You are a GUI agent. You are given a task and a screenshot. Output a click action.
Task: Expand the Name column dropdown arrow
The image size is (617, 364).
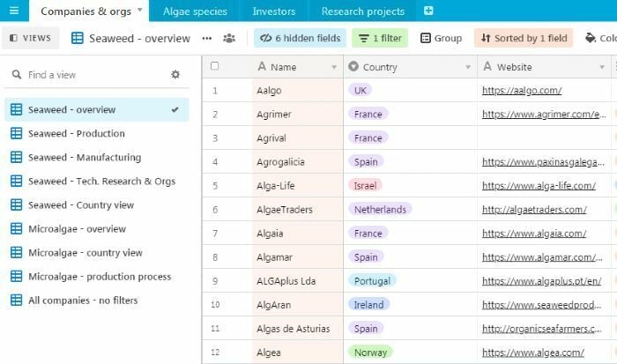[334, 67]
